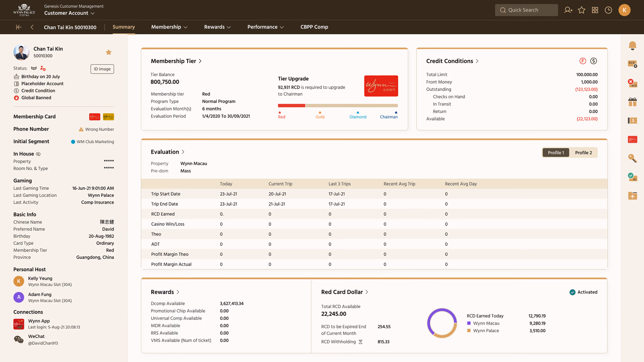The height and width of the screenshot is (362, 644).
Task: Open the apps grid icon
Action: point(595,10)
